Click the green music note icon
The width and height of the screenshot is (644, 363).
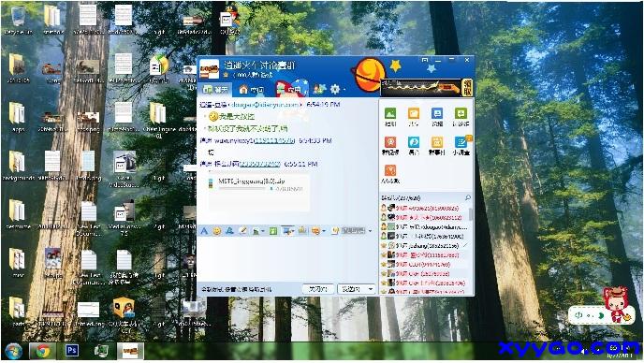(x=273, y=231)
